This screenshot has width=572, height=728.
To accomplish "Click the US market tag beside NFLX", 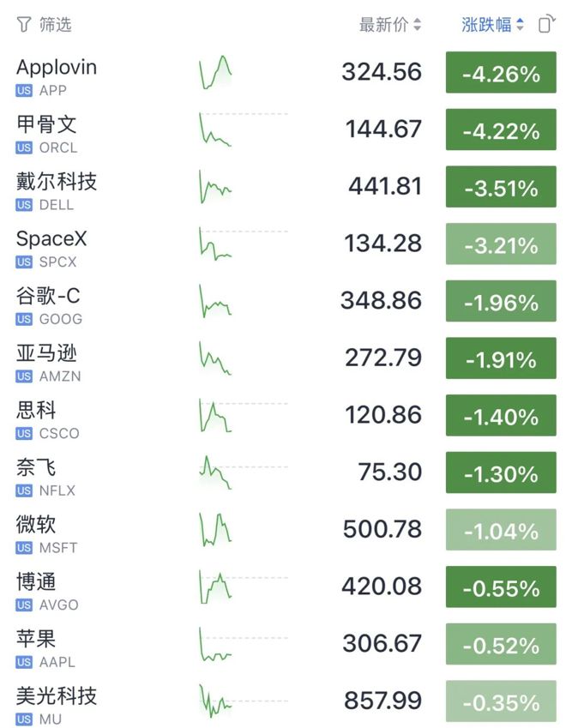I will 24,490.
